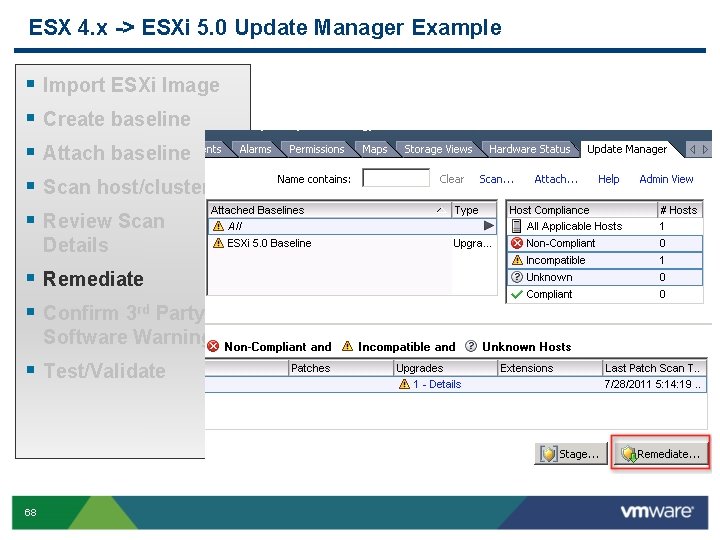Click the Type column header

(x=474, y=210)
